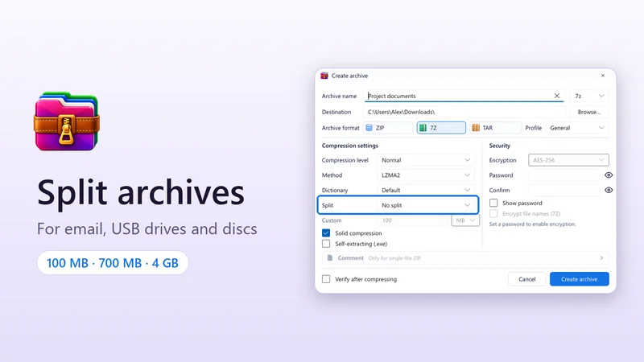Screen dimensions: 644x362
Task: Select 7Z archive format
Action: 441,128
